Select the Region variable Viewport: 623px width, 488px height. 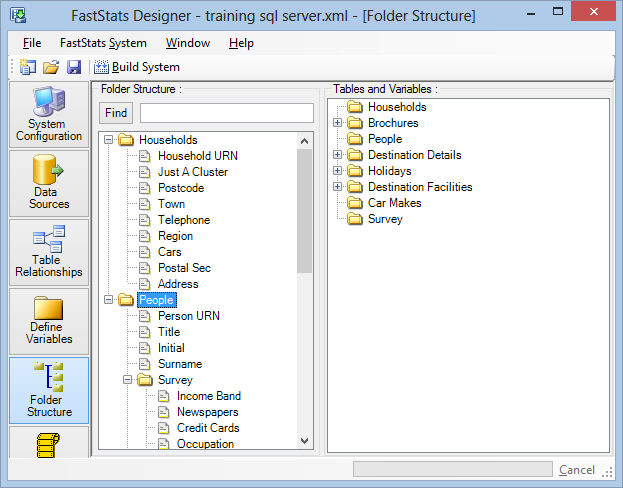(x=176, y=236)
